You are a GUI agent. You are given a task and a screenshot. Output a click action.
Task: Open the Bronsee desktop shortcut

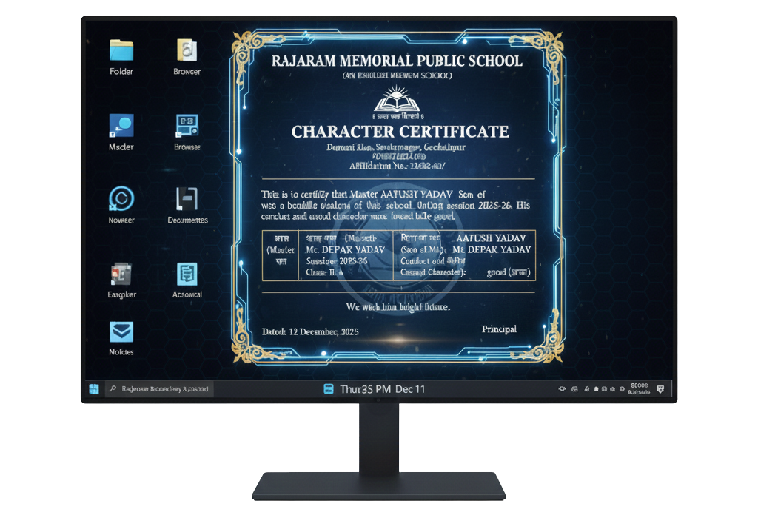pos(187,125)
